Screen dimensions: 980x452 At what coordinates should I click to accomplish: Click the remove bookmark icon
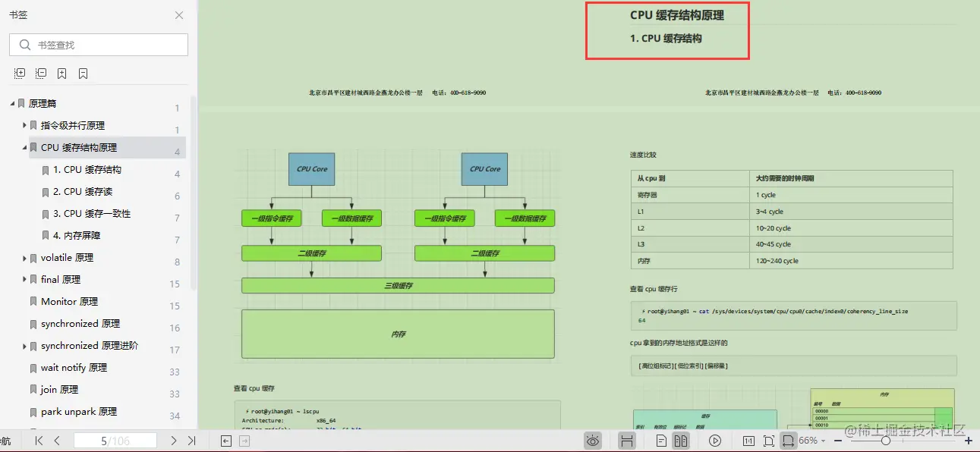(x=84, y=74)
